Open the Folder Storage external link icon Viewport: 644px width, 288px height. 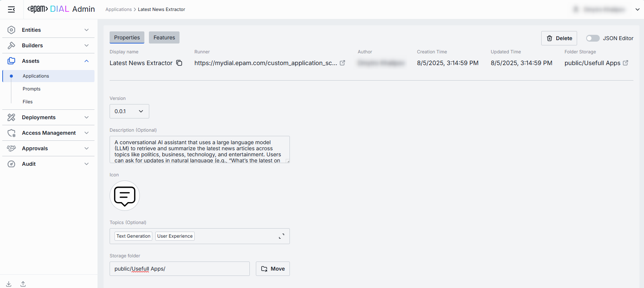(625, 63)
